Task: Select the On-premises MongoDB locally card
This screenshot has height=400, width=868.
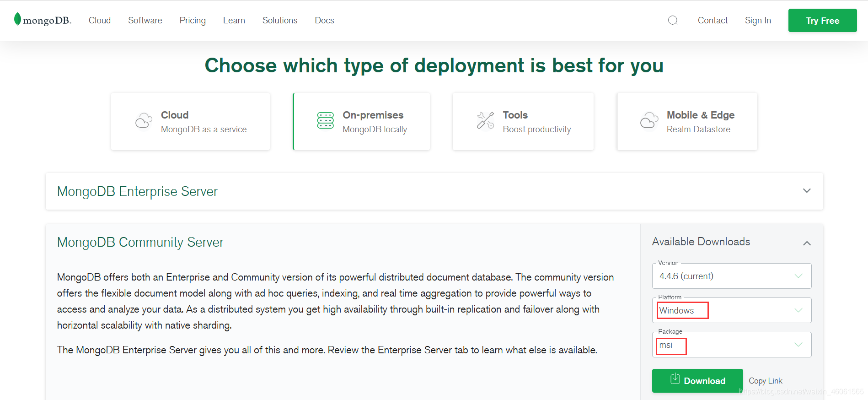Action: 361,122
